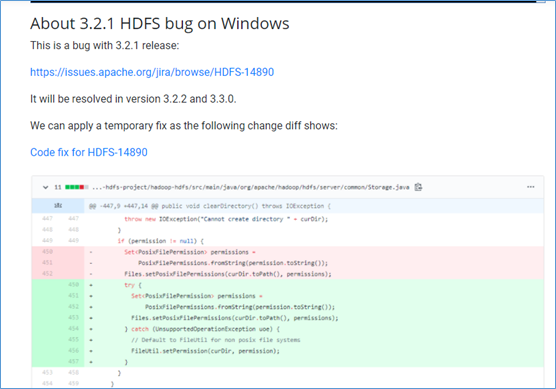The image size is (556, 389).
Task: Click removed line number 451
Action: coord(47,263)
